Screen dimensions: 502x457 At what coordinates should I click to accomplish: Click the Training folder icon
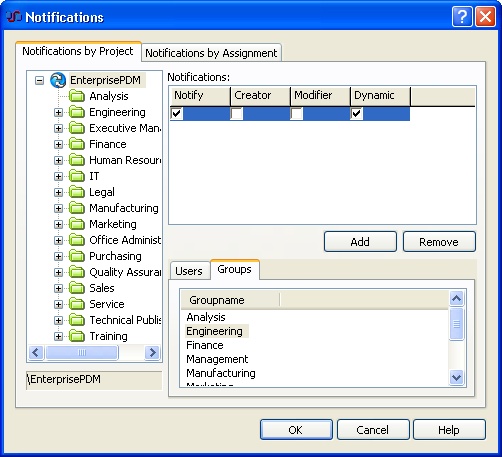tap(77, 336)
